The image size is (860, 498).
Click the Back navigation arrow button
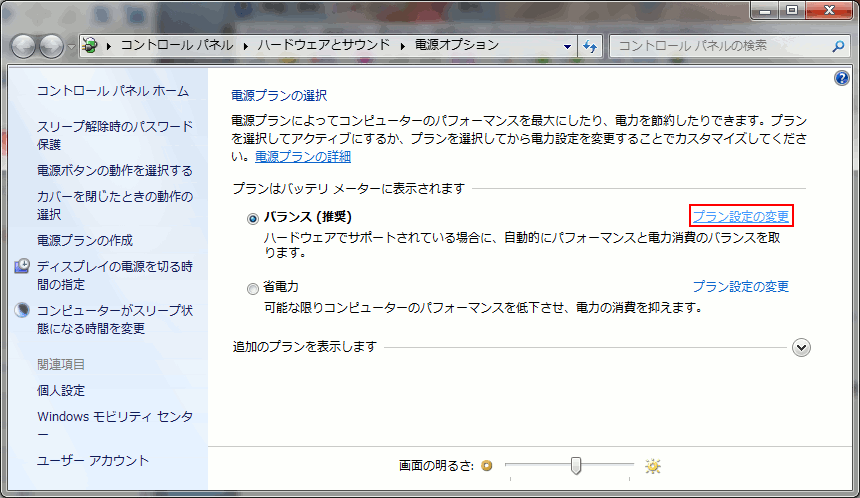[25, 46]
